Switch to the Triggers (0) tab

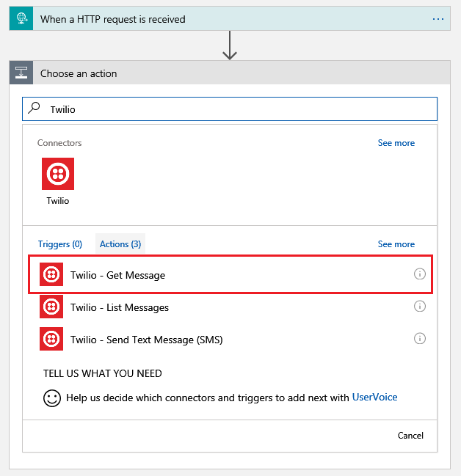tap(60, 244)
